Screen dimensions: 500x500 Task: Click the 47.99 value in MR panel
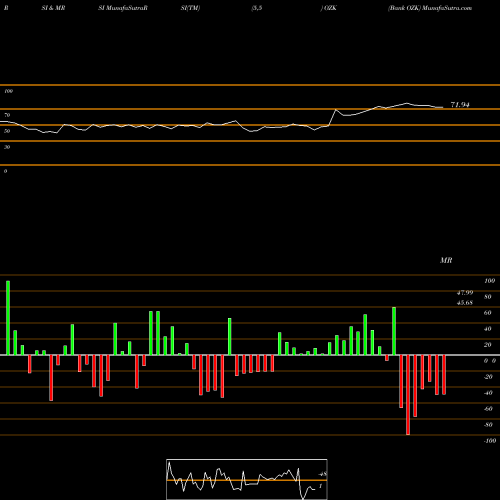coord(465,293)
